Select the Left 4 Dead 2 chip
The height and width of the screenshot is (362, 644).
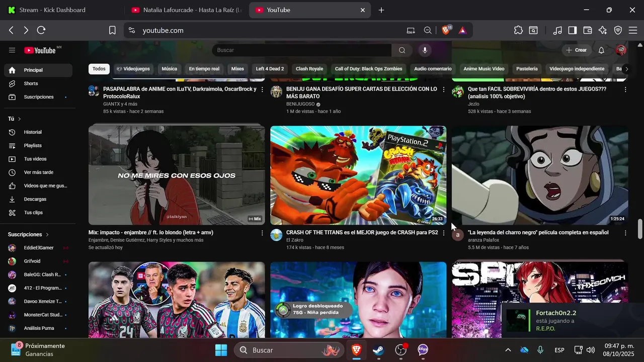[270, 69]
